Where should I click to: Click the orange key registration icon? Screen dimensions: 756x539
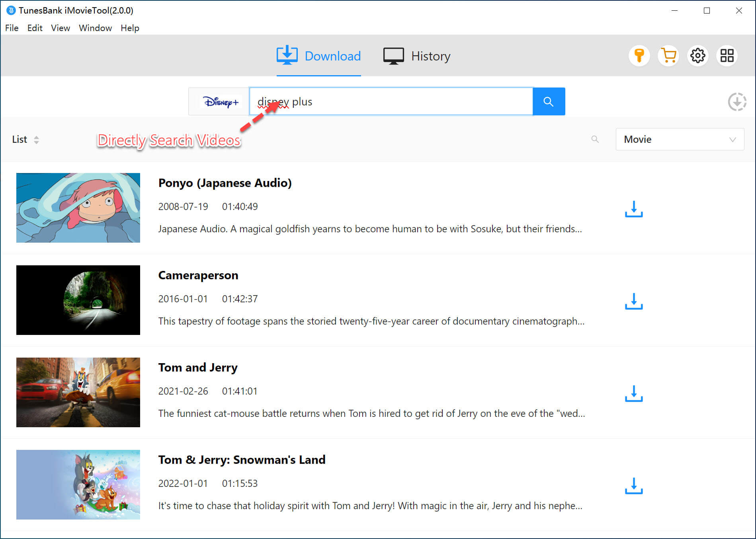[x=639, y=56]
